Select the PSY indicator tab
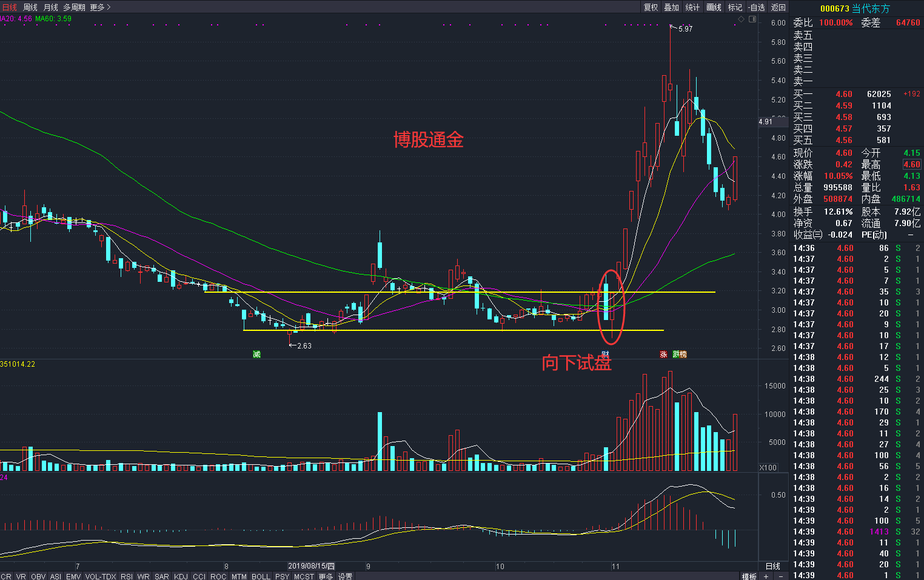 [283, 576]
